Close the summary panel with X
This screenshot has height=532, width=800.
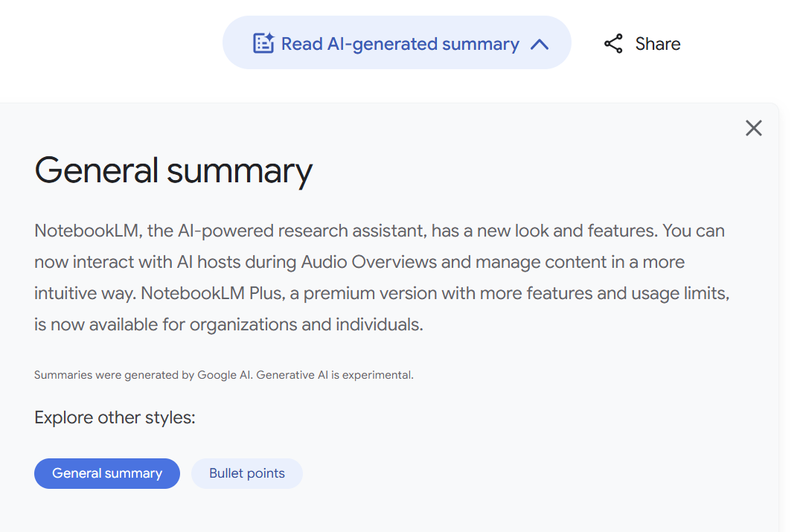[x=754, y=128]
